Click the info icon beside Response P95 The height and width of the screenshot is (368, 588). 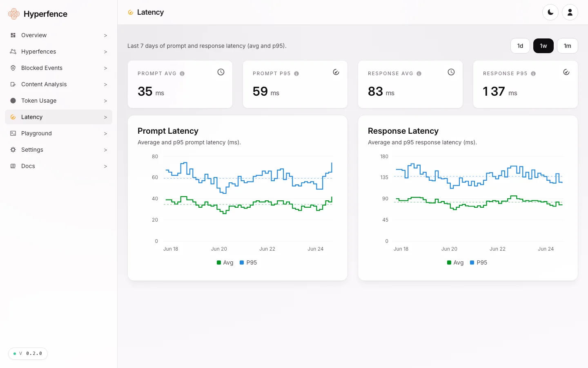click(x=533, y=74)
